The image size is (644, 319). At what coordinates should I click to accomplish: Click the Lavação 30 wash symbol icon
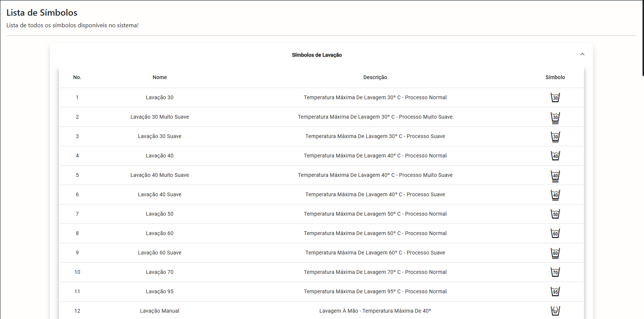pyautogui.click(x=555, y=97)
